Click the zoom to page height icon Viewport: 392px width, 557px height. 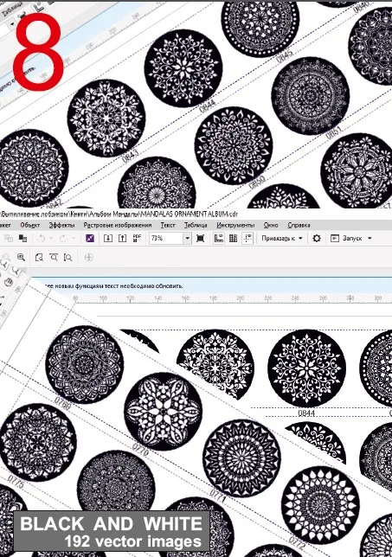coord(67,257)
